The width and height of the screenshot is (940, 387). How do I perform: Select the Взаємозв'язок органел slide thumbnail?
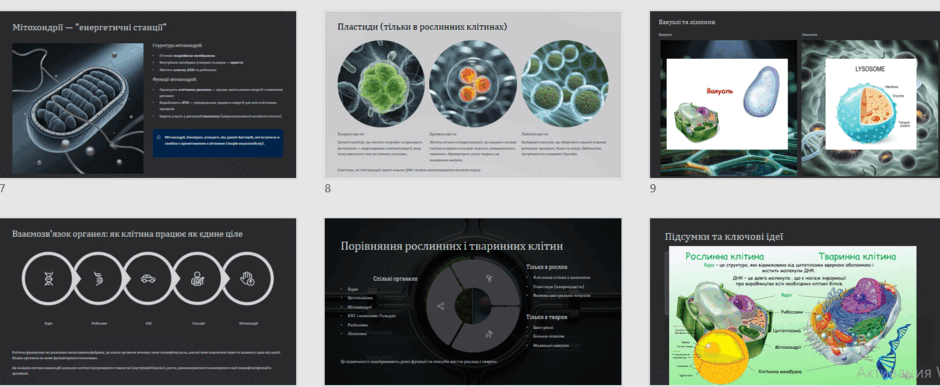point(148,301)
